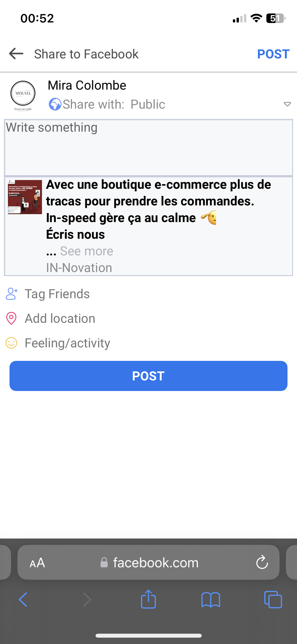This screenshot has width=297, height=644.
Task: Expand the post text with See more
Action: pos(87,251)
